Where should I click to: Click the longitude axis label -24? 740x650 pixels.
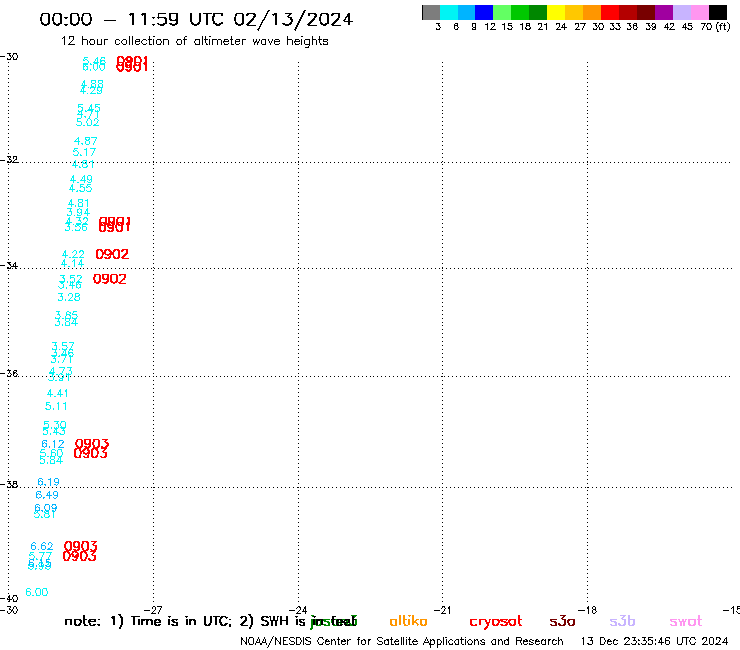click(298, 610)
